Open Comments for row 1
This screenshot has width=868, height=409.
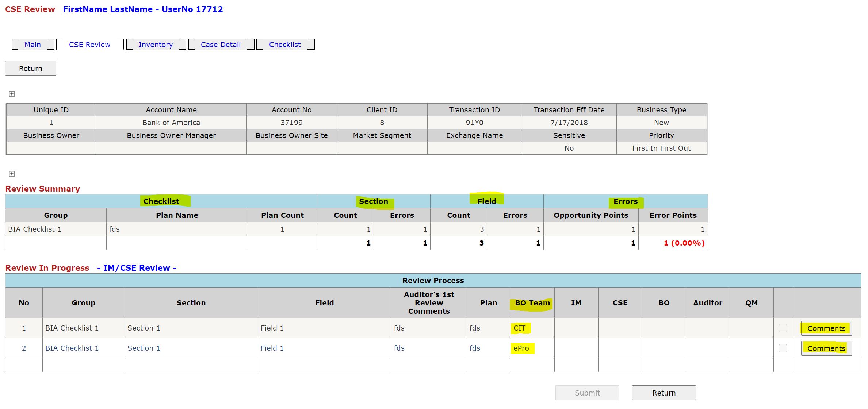[x=826, y=328]
